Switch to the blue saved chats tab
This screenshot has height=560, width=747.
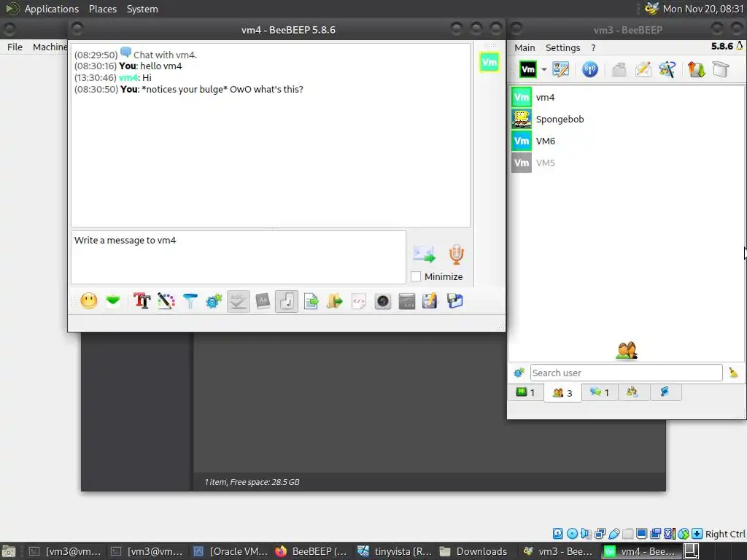[x=665, y=392]
